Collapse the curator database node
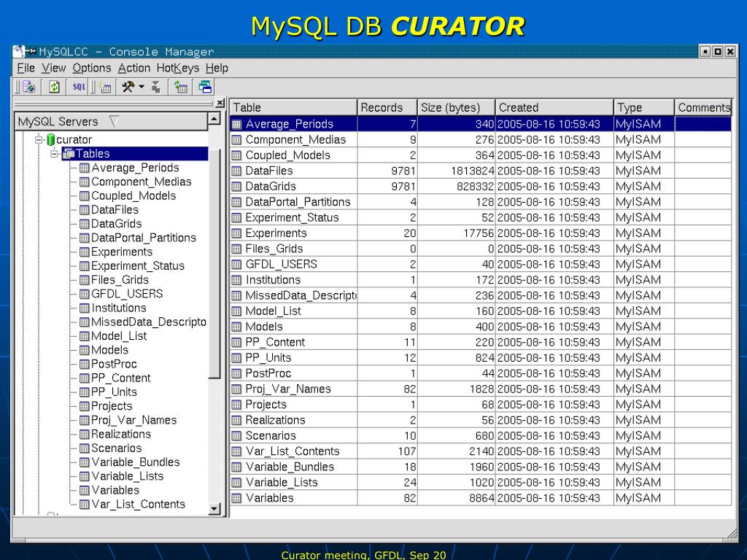The image size is (747, 560). click(39, 139)
